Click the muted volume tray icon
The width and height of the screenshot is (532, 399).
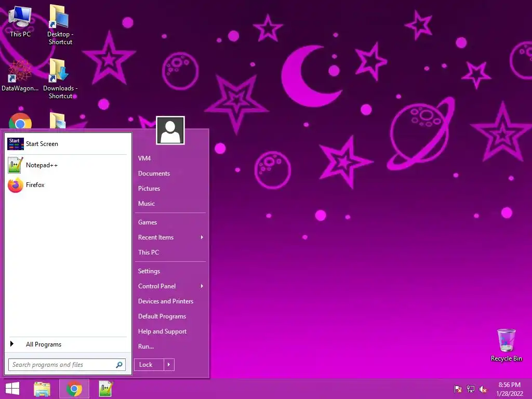click(x=483, y=389)
